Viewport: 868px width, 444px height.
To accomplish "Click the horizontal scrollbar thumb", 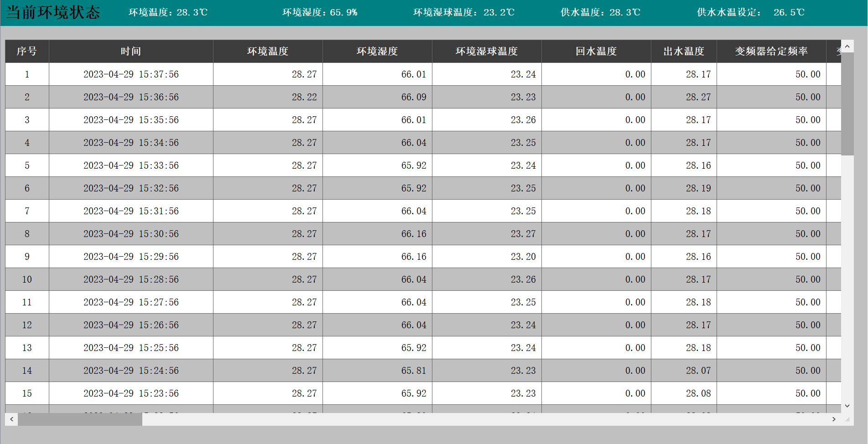I will (x=80, y=419).
